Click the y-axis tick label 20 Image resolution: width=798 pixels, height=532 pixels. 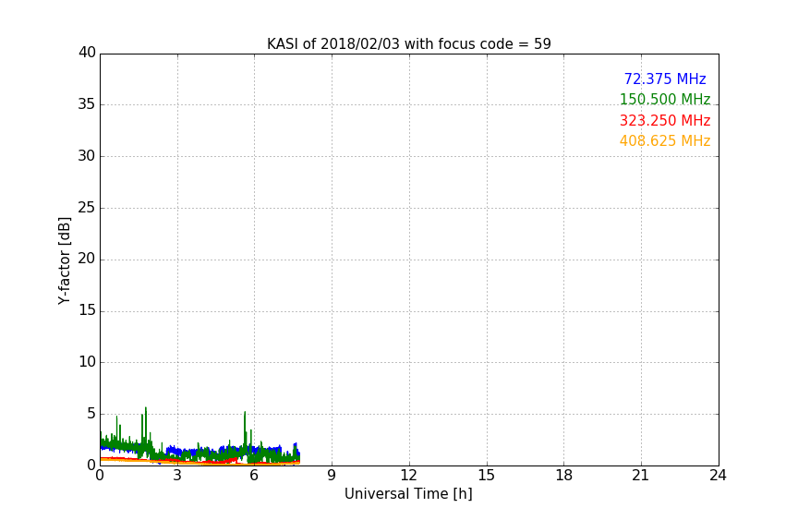point(87,259)
